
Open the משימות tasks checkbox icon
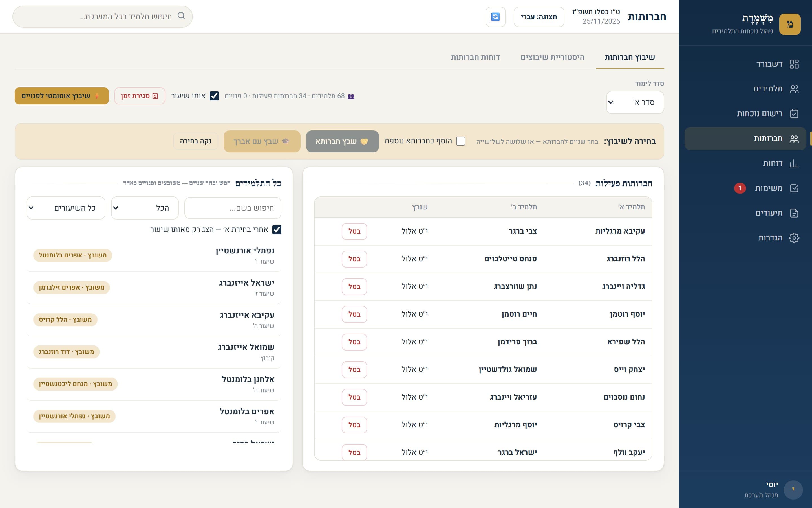794,188
